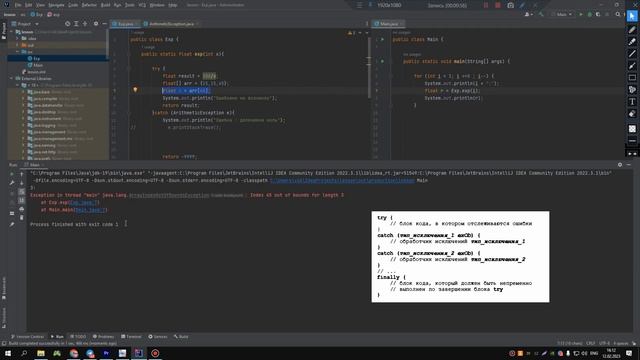
Task: Expand the idea folder in project tree
Action: tap(18, 38)
